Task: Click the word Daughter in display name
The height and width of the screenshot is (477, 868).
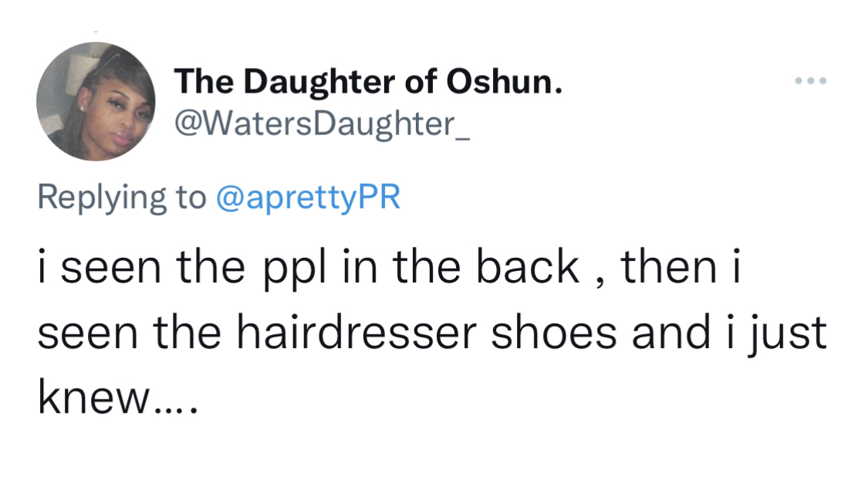Action: pyautogui.click(x=319, y=83)
